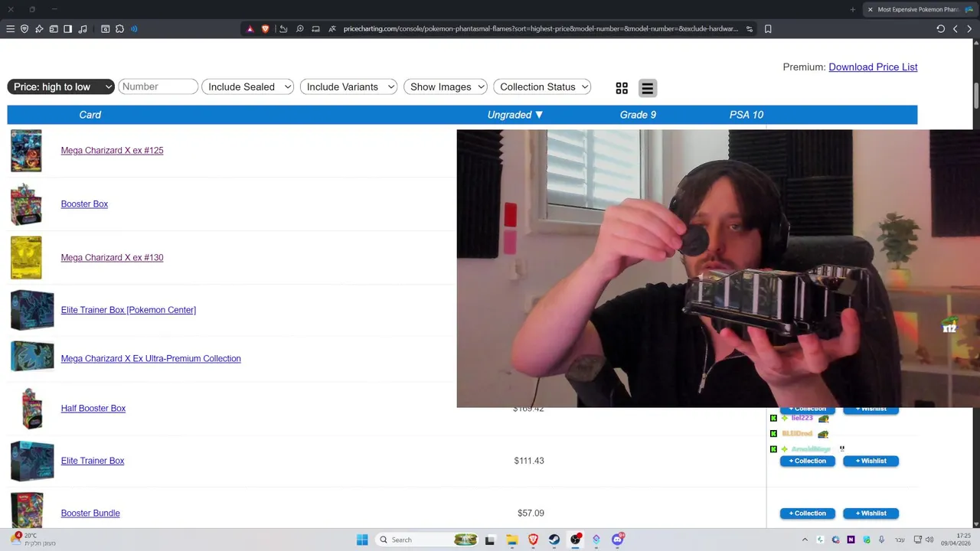Open a new tab with plus icon

(x=853, y=9)
